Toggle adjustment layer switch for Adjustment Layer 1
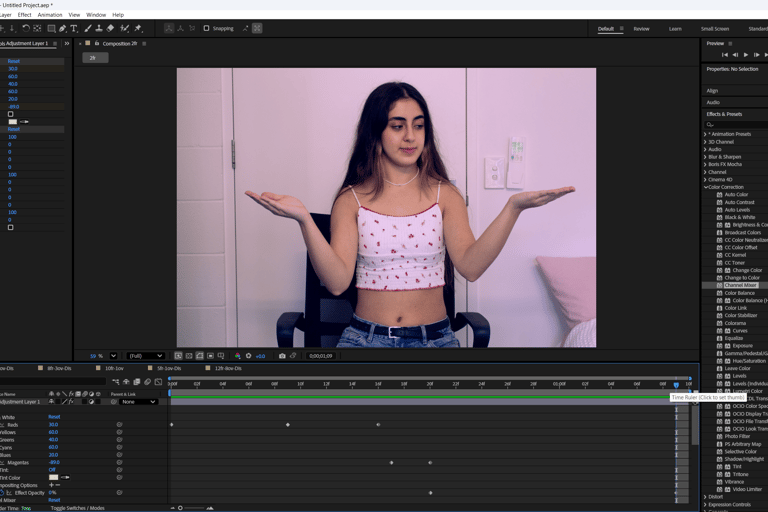This screenshot has width=768, height=512. (91, 402)
